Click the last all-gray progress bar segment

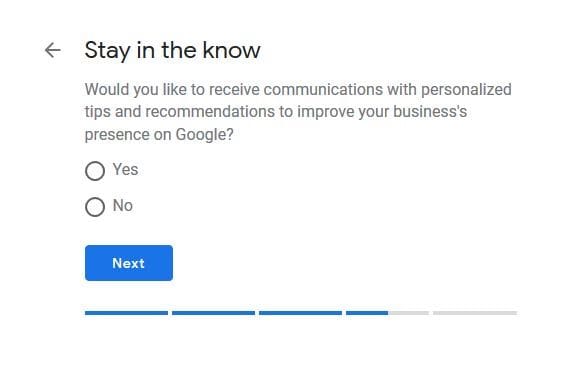(x=475, y=313)
